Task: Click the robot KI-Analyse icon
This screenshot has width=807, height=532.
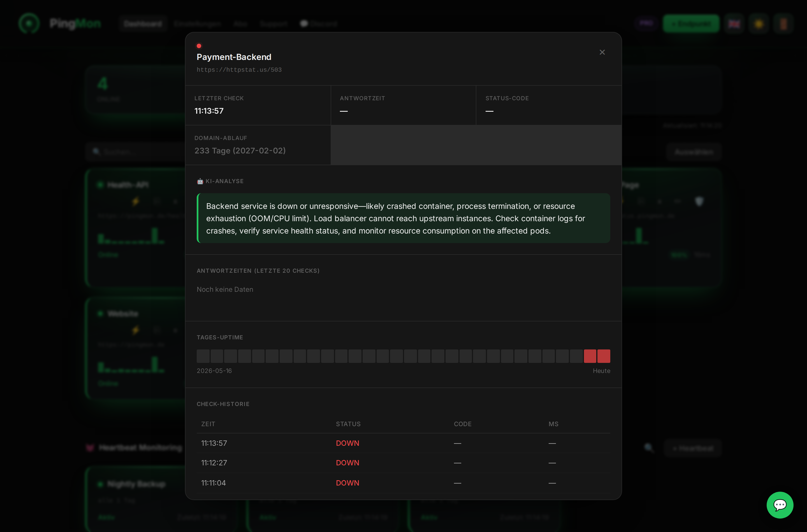Action: [x=200, y=181]
